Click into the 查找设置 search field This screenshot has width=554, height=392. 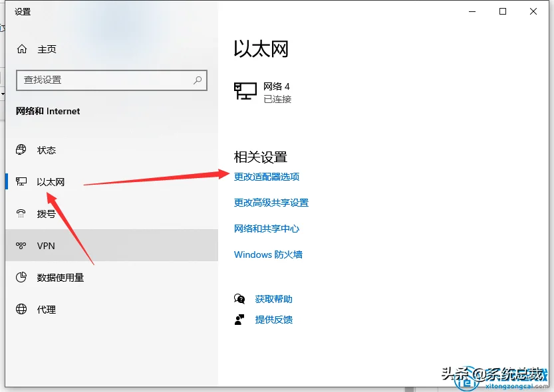(x=112, y=80)
